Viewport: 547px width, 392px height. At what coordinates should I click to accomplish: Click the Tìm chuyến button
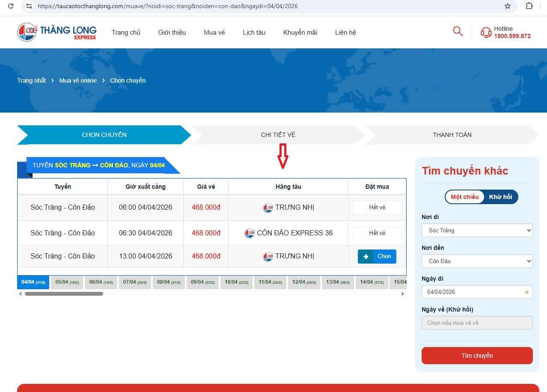(477, 356)
